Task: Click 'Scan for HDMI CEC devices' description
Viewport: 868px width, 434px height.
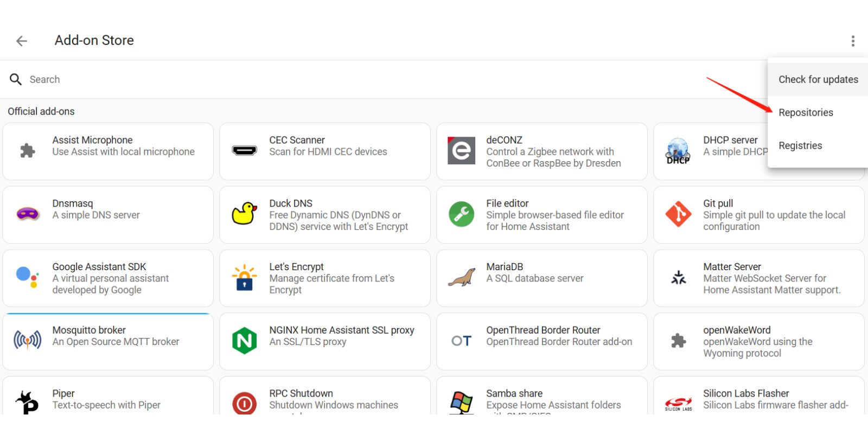Action: 328,152
